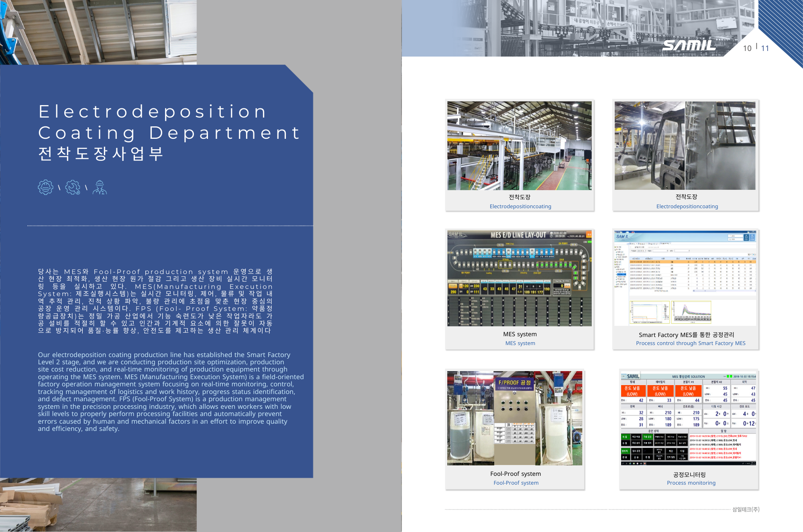Click the blue 'MES system' caption
The height and width of the screenshot is (532, 803).
click(520, 343)
